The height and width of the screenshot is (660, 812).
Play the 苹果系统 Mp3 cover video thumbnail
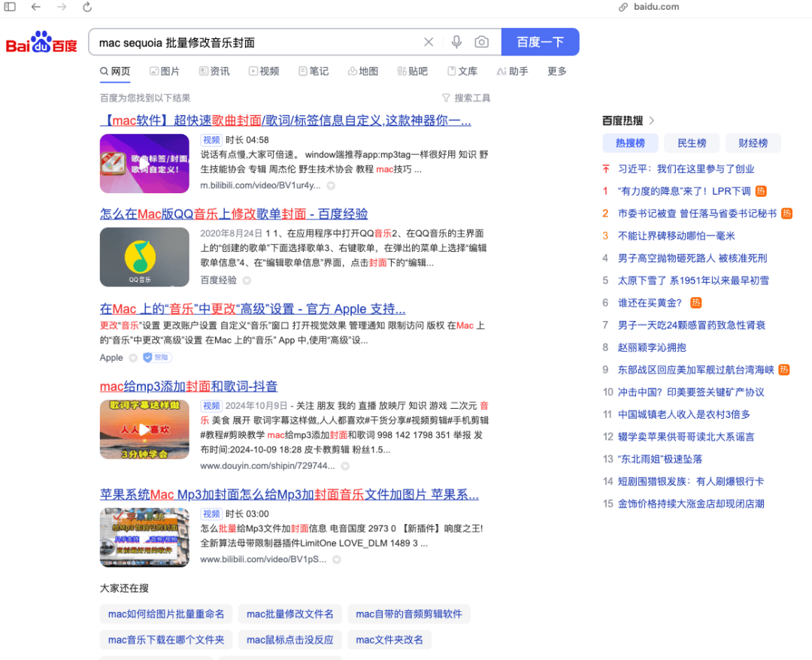(x=144, y=537)
